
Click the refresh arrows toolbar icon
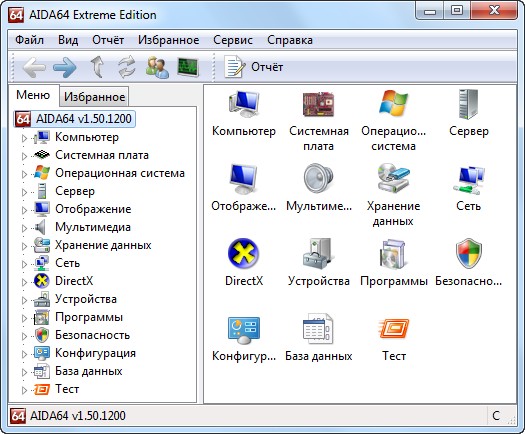click(x=127, y=67)
